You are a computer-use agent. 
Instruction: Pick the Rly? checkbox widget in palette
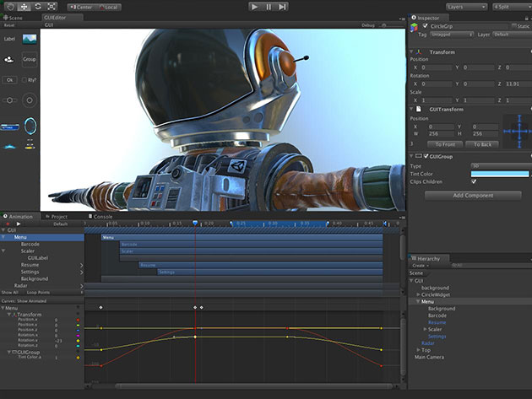[x=30, y=80]
